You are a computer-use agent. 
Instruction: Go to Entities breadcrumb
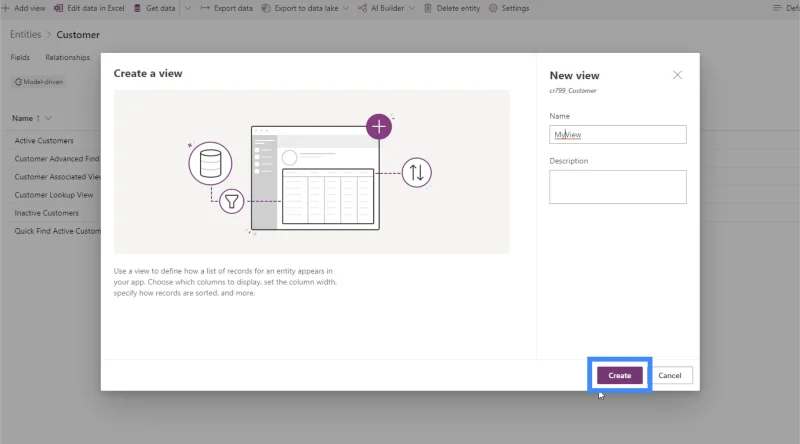26,34
